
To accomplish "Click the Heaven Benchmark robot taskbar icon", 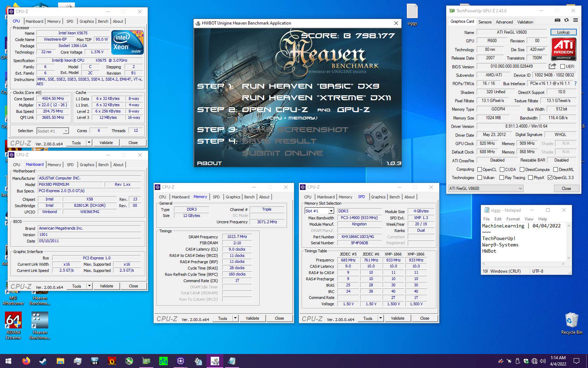I will pos(215,361).
